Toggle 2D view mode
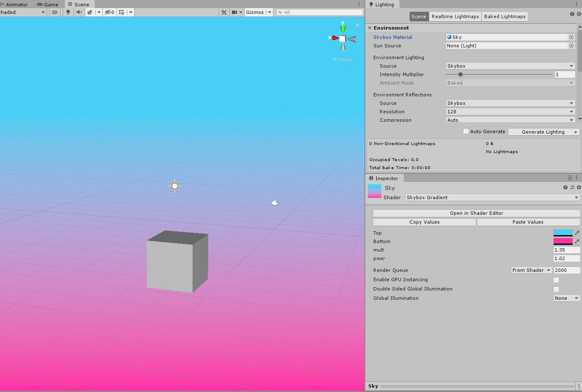This screenshot has height=392, width=582. click(55, 12)
